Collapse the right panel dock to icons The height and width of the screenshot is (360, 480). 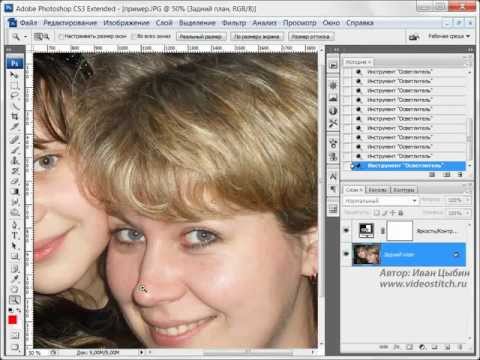pos(470,50)
